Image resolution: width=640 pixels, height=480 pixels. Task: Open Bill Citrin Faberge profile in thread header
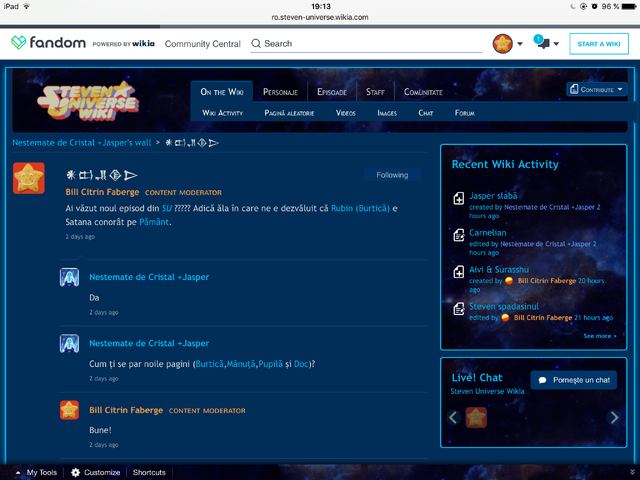coord(102,192)
